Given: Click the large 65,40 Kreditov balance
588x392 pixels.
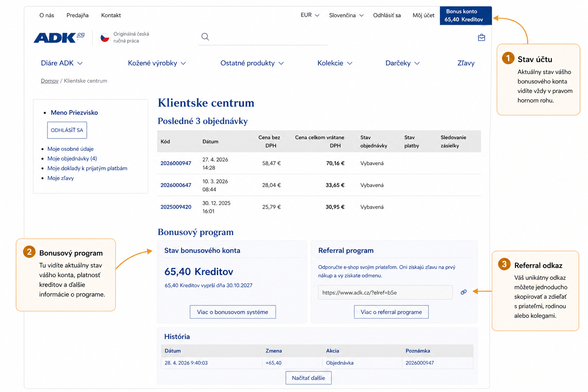Looking at the screenshot, I should pyautogui.click(x=199, y=272).
